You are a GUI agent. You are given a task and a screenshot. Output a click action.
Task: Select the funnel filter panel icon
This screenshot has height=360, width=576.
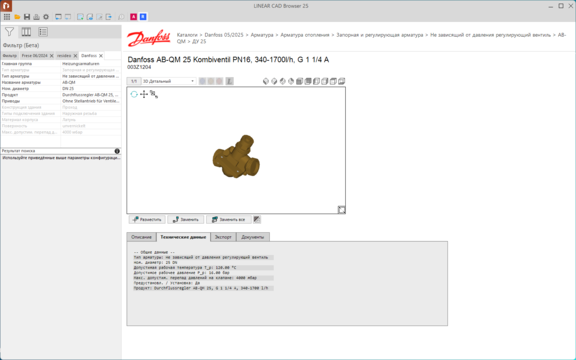pos(9,32)
